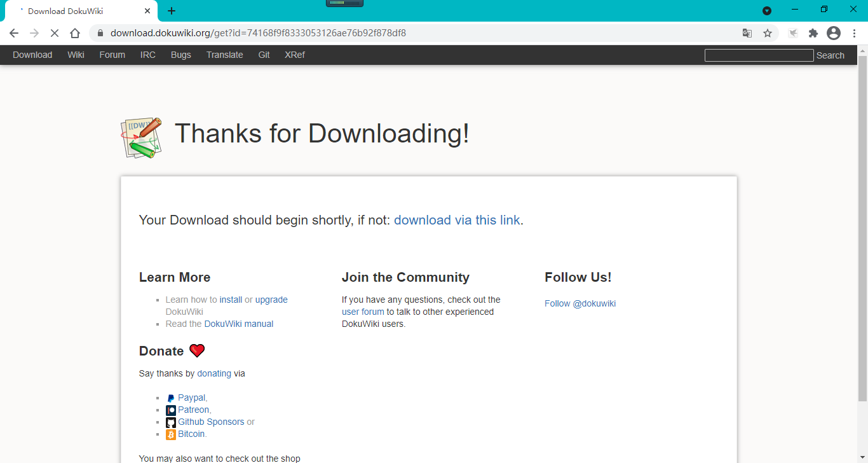Viewport: 868px width, 463px height.
Task: Stop page loading with X button
Action: (55, 33)
